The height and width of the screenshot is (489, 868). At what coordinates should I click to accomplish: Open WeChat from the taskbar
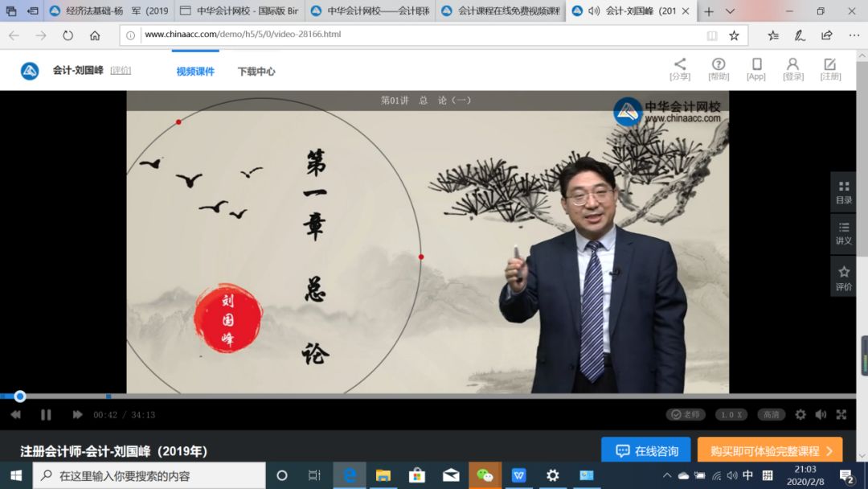[x=485, y=475]
